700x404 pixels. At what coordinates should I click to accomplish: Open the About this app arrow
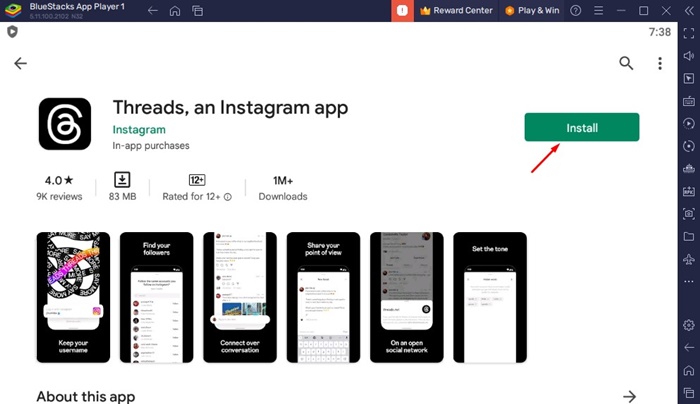pos(629,396)
